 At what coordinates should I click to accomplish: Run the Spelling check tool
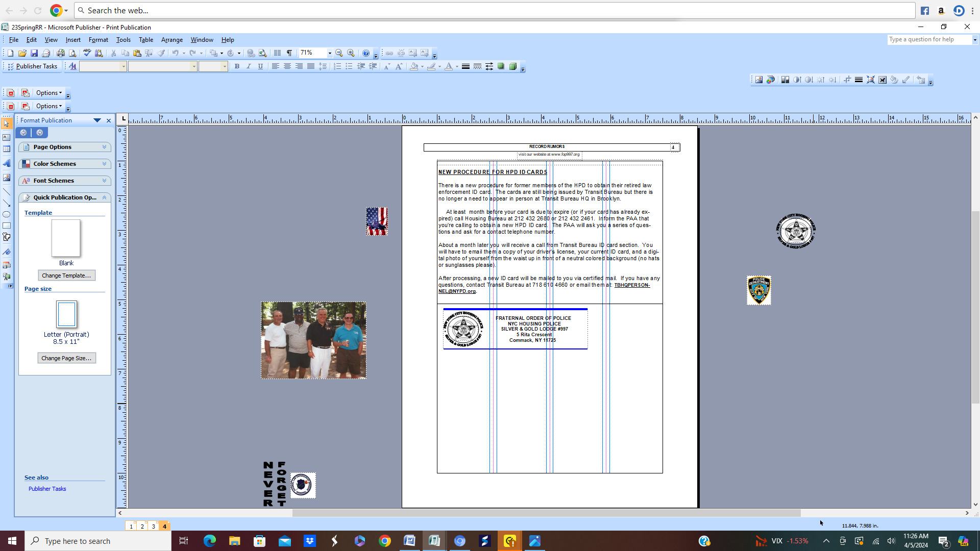[87, 53]
